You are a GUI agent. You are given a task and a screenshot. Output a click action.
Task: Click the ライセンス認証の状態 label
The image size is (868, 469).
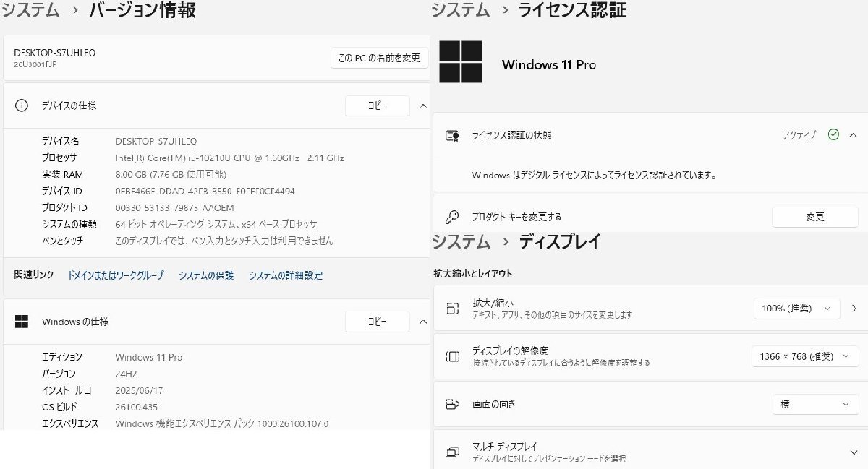point(511,135)
